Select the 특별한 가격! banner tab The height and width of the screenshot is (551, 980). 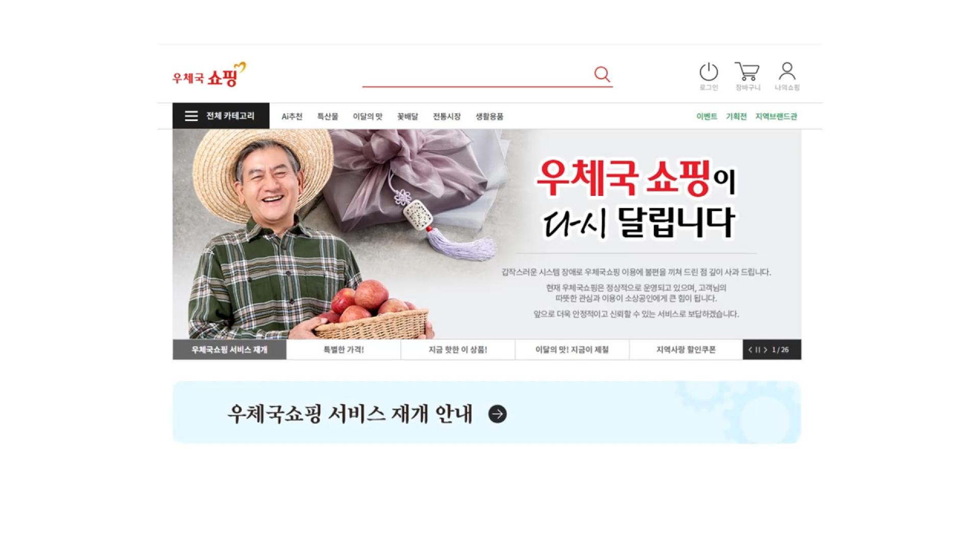(x=344, y=349)
